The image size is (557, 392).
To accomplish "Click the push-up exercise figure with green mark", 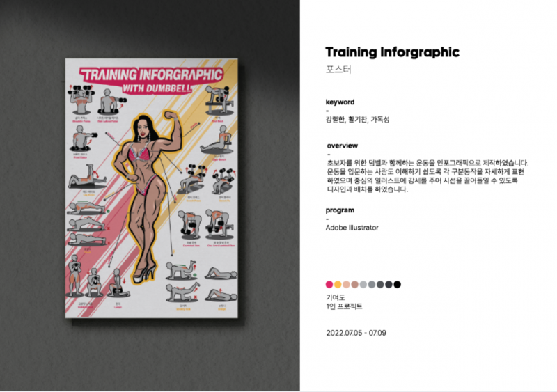I will coord(88,208).
